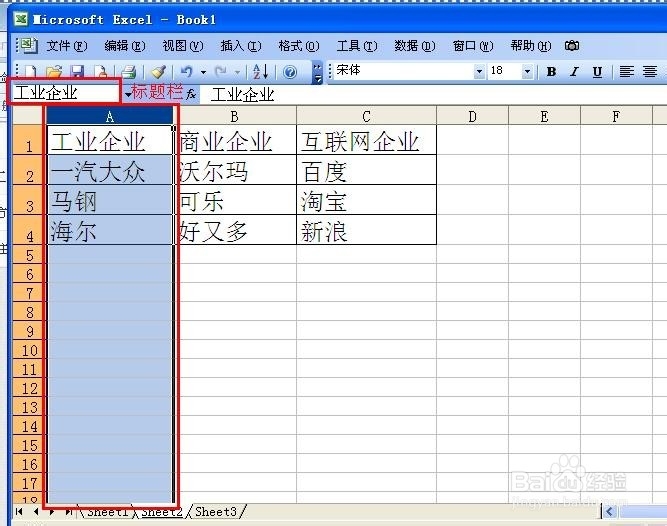667x526 pixels.
Task: Open the 数据(D) menu
Action: [415, 45]
